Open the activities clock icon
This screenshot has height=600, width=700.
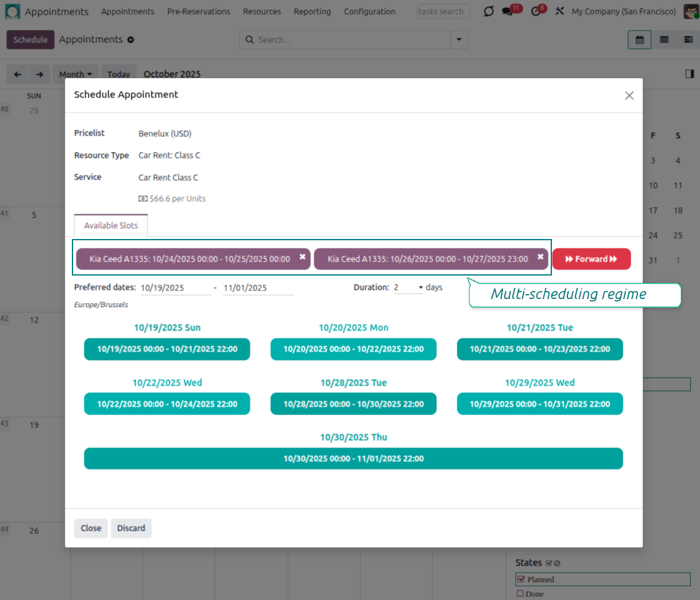(536, 12)
